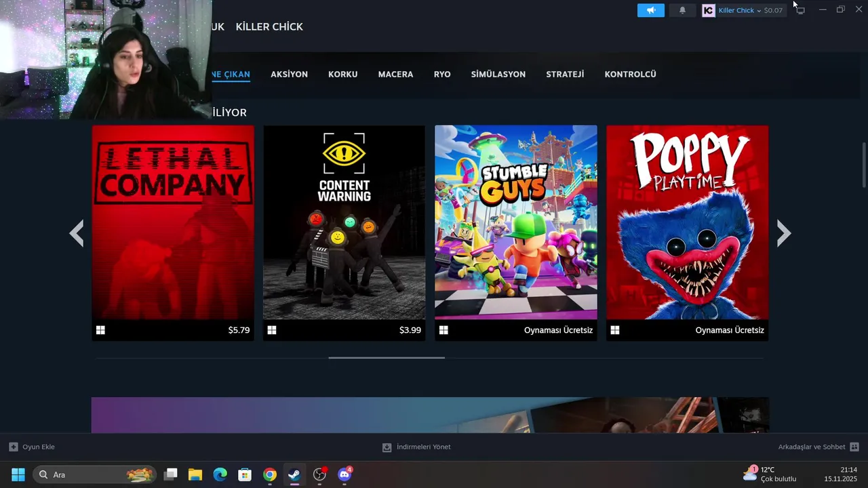868x488 pixels.
Task: Select the KONTROLCÜ category tab
Action: point(630,74)
